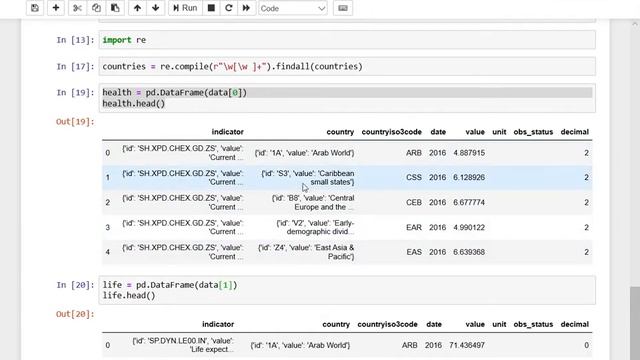
Task: Click the value 4.887915
Action: (469, 153)
